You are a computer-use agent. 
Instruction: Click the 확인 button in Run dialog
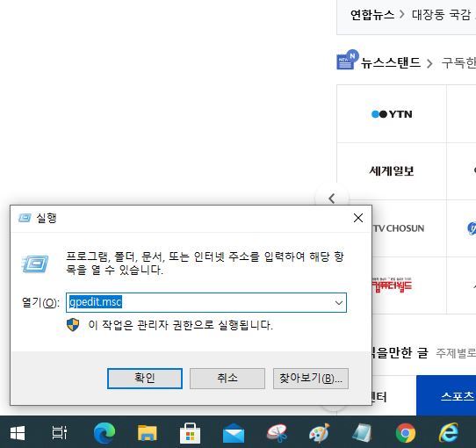point(145,379)
